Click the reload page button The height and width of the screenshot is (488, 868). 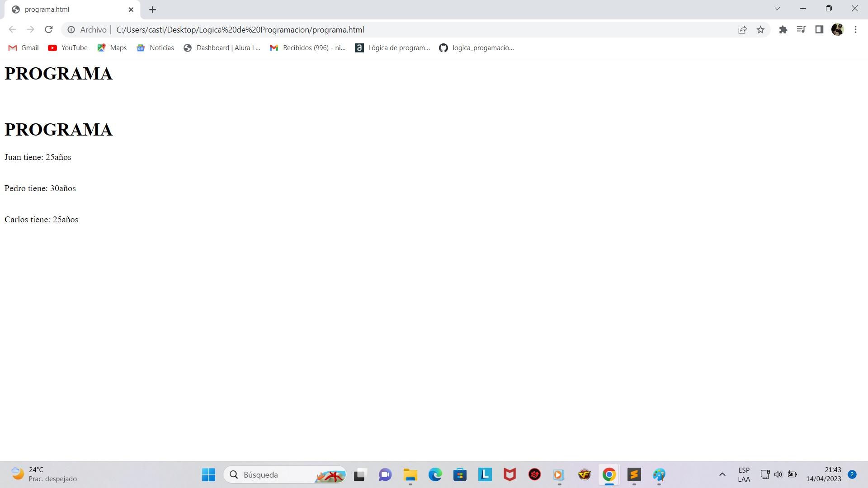(50, 30)
